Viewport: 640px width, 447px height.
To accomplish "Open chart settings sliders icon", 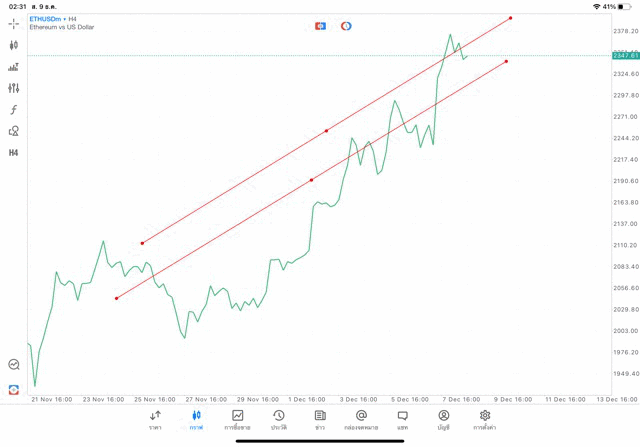I will 14,89.
